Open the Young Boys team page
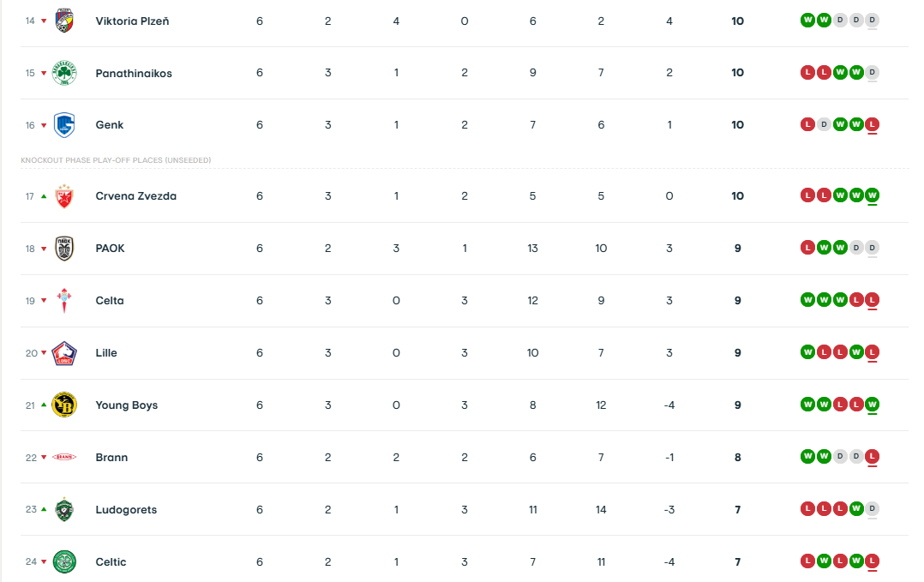The image size is (924, 582). click(x=127, y=405)
